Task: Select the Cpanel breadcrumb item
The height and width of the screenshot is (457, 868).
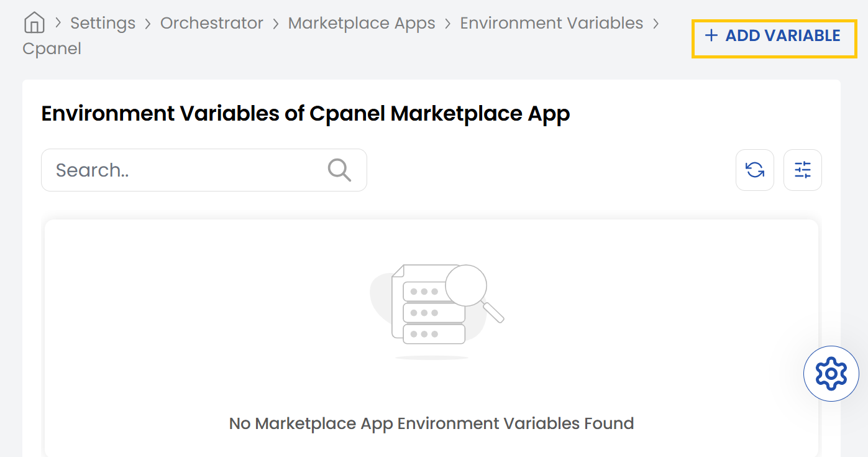Action: coord(52,48)
